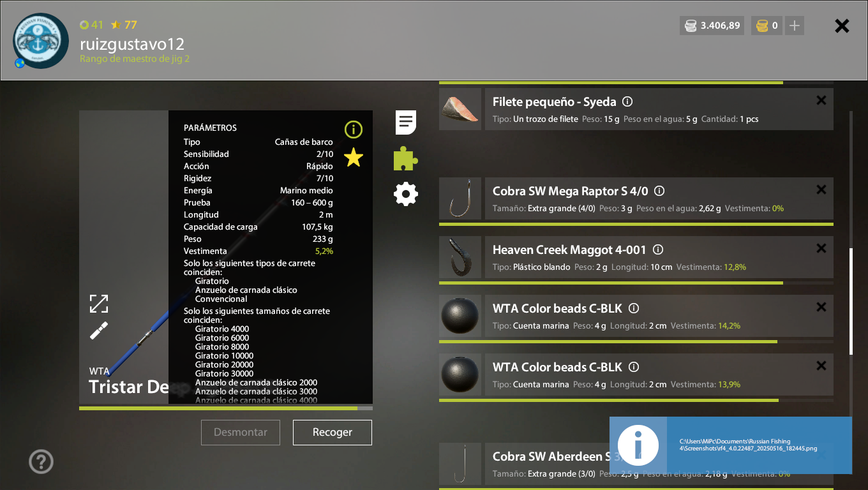
Task: Open the gear settings icon
Action: pos(406,194)
